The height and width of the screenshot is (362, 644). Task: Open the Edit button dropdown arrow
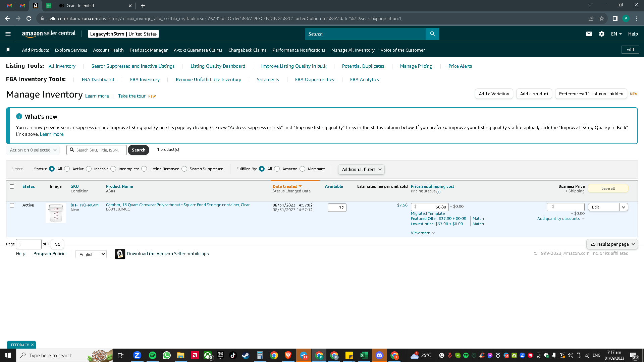coord(624,207)
